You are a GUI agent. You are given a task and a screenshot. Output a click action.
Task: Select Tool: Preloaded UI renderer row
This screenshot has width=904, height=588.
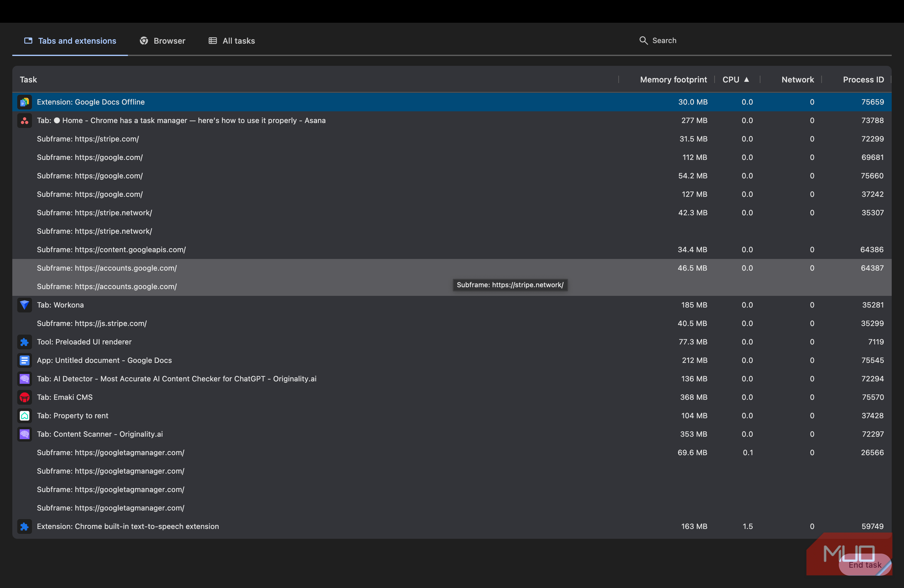[452, 342]
